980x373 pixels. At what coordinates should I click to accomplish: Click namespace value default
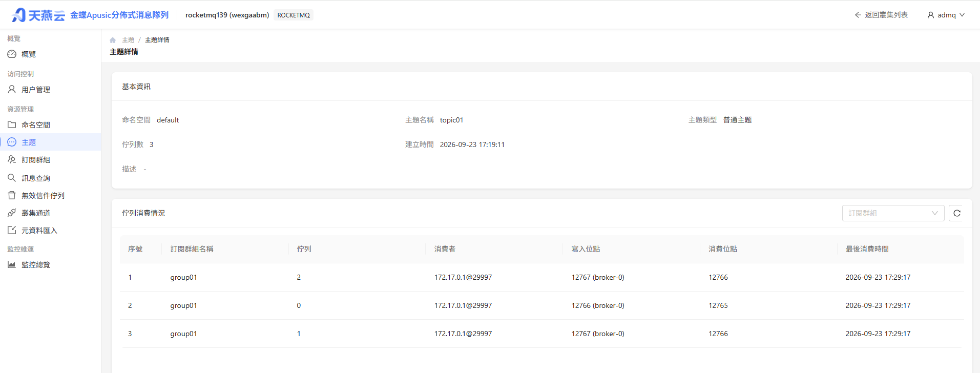point(168,120)
